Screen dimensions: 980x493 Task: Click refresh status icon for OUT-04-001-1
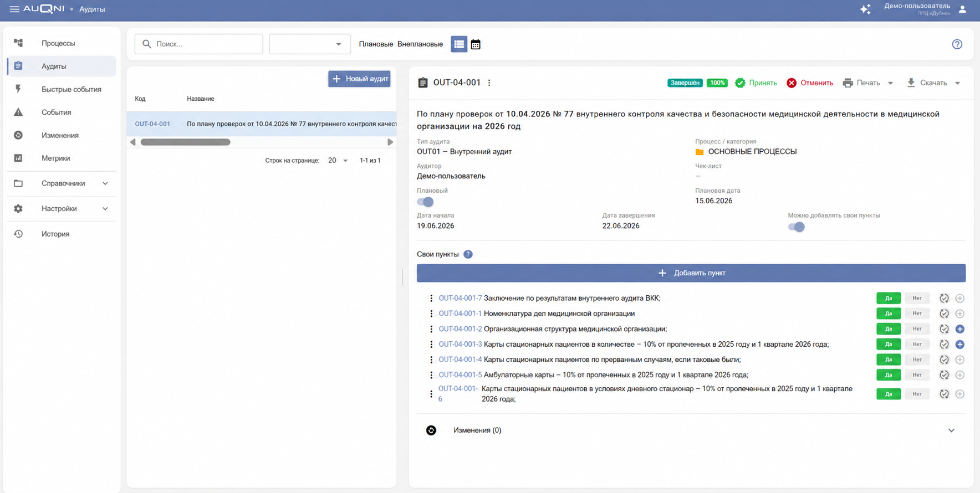click(x=944, y=314)
